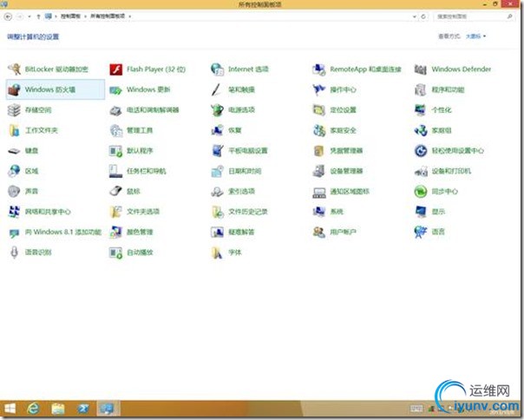Screen dimensions: 524x420
Task: Open the Power Options (电源选项) icon
Action: click(217, 110)
